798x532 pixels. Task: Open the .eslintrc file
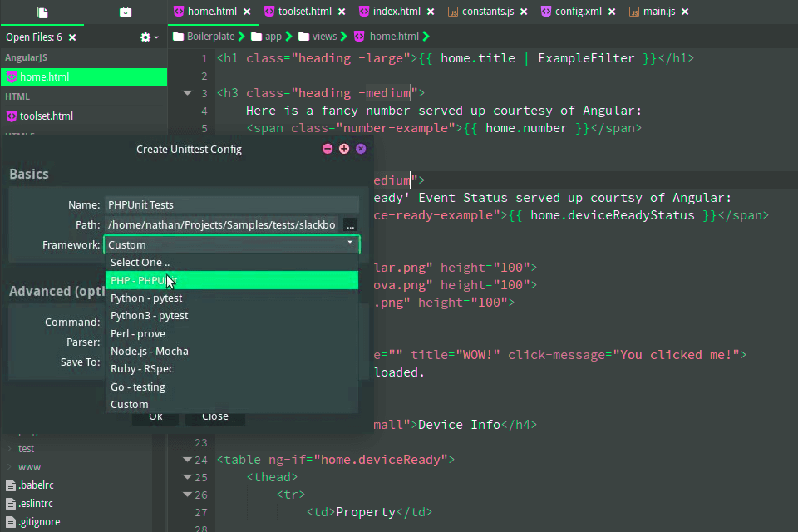coord(30,504)
